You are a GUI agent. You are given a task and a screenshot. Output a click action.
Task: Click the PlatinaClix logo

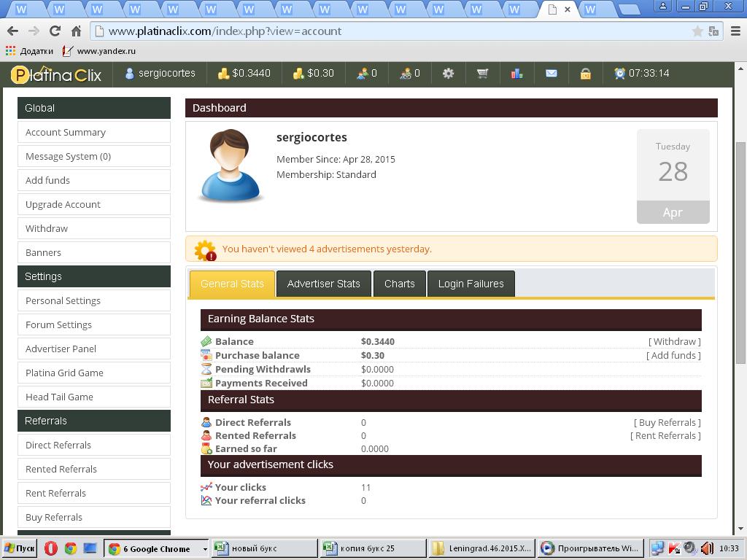(x=56, y=74)
